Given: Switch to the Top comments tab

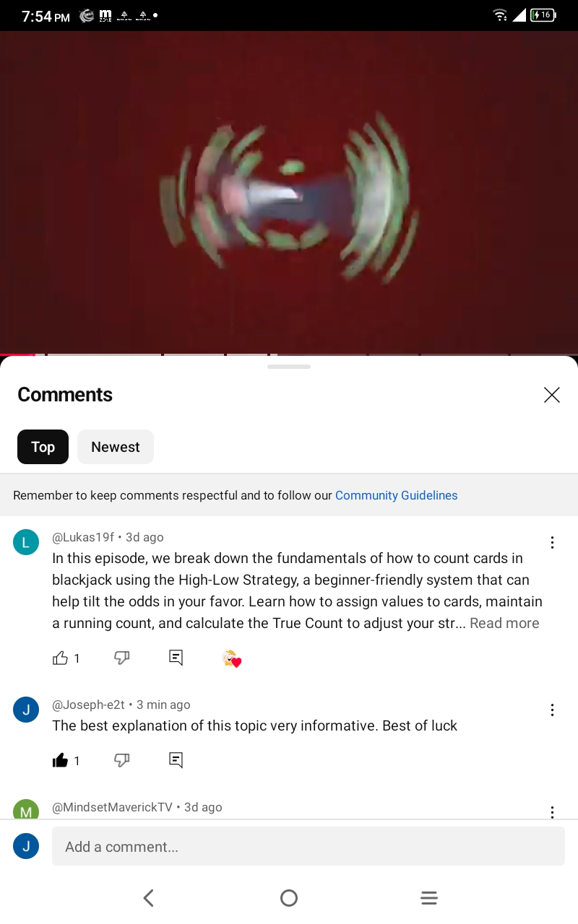Looking at the screenshot, I should [43, 447].
